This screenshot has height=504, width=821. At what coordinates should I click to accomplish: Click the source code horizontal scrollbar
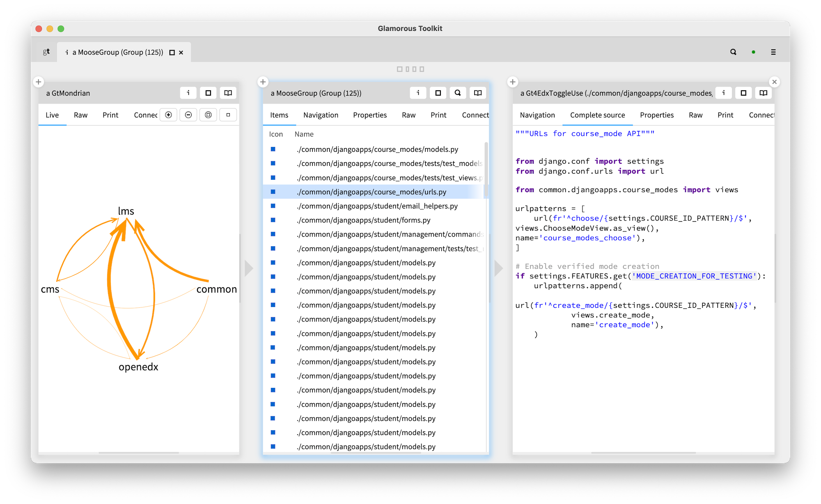click(x=643, y=453)
